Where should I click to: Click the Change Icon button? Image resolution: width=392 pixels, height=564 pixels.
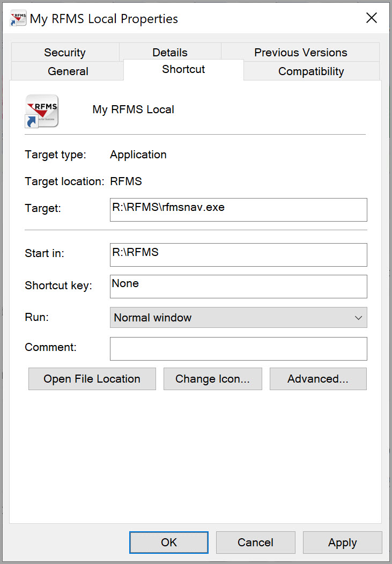coord(213,379)
